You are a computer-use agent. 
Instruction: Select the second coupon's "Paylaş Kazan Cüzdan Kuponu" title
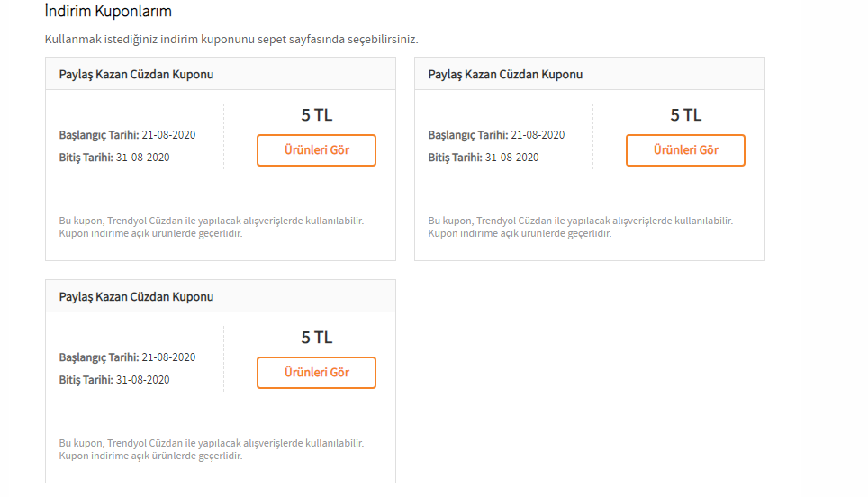505,75
